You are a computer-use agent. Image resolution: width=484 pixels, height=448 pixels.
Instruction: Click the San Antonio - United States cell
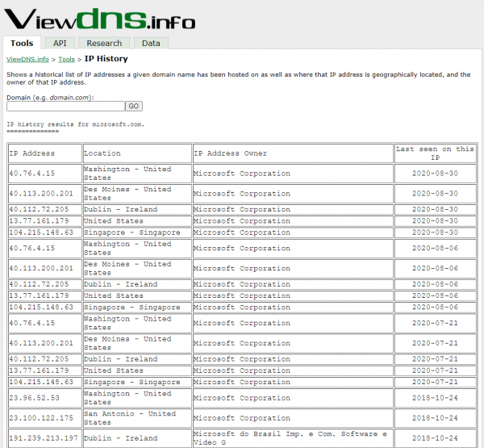click(x=130, y=418)
